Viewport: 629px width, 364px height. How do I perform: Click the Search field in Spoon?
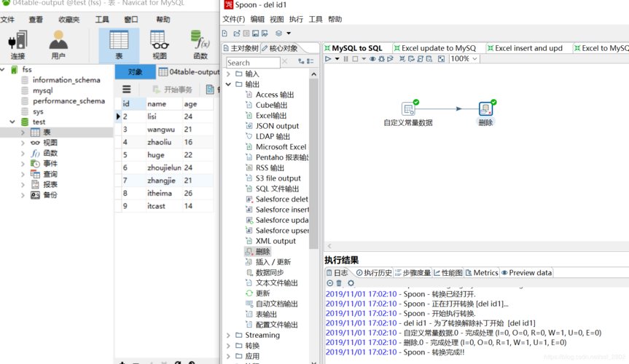(253, 63)
